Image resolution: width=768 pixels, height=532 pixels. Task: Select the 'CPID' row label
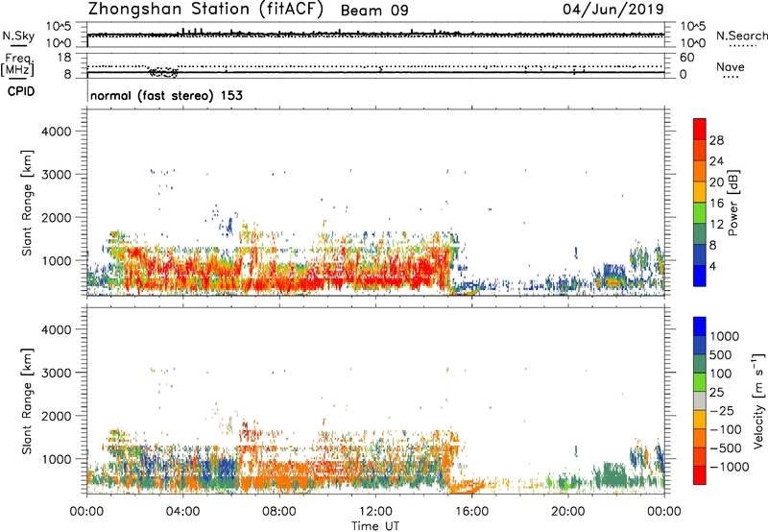(x=21, y=91)
